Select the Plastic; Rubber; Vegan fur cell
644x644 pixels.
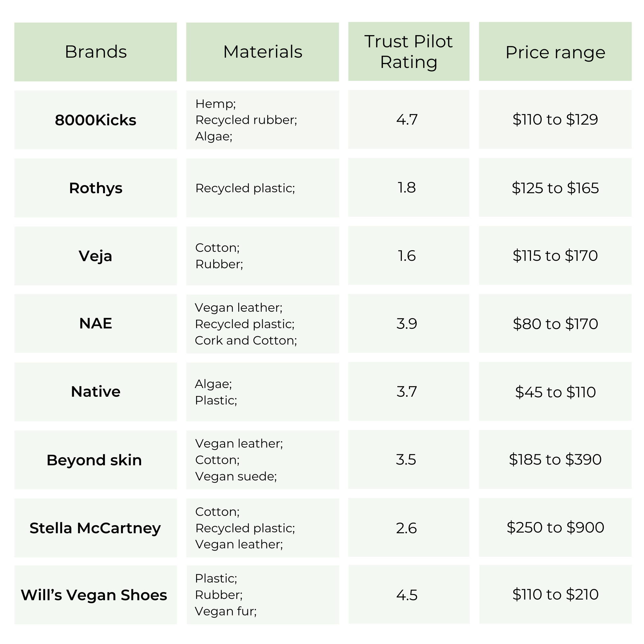tap(262, 595)
